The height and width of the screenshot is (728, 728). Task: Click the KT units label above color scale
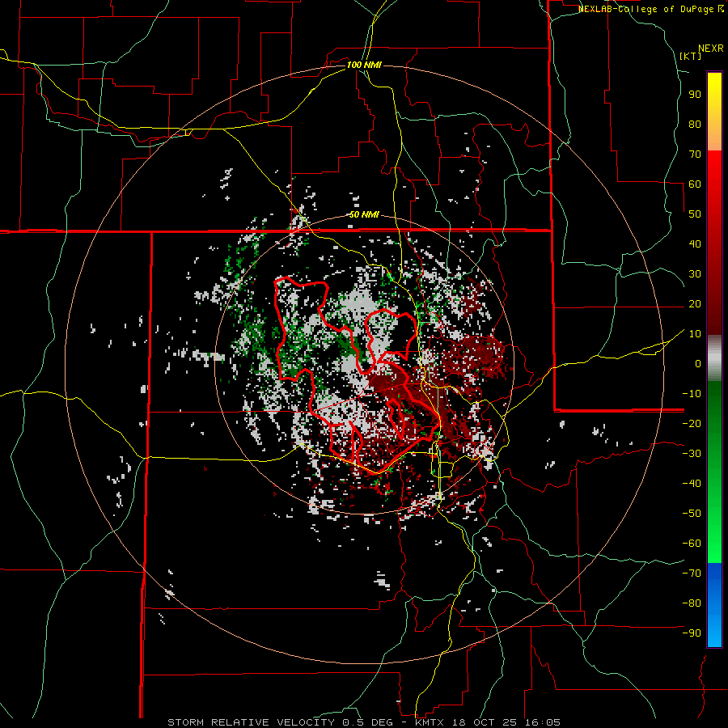pyautogui.click(x=691, y=56)
